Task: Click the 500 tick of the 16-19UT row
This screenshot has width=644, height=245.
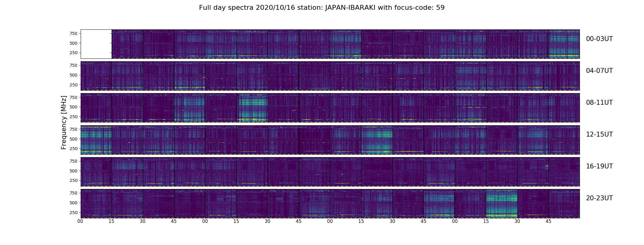Action: pyautogui.click(x=73, y=171)
